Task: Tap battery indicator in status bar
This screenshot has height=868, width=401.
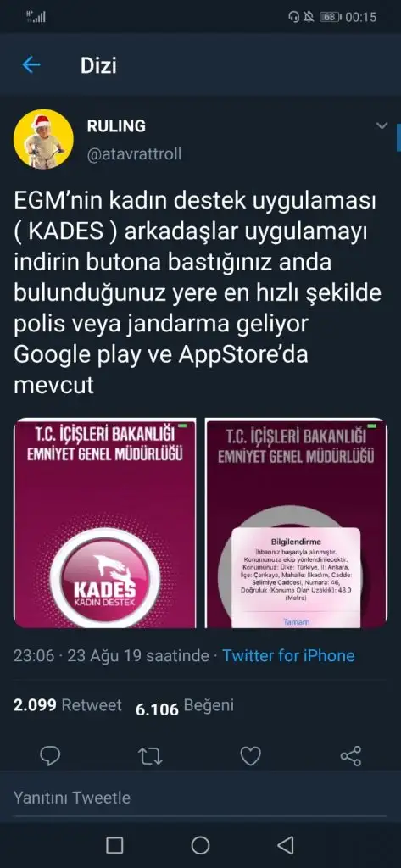Action: [331, 17]
